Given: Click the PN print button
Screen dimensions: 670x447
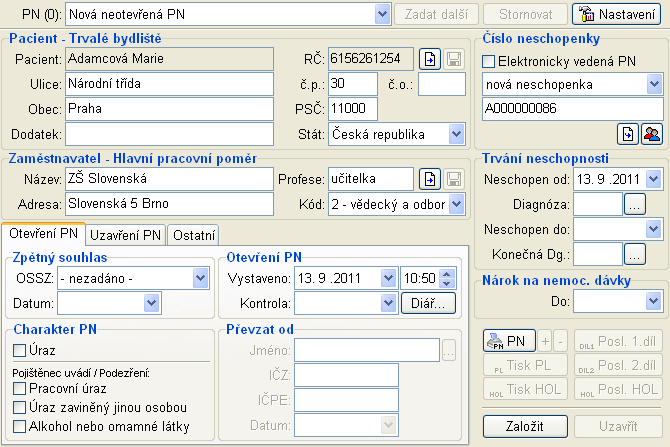Looking at the screenshot, I should 509,341.
